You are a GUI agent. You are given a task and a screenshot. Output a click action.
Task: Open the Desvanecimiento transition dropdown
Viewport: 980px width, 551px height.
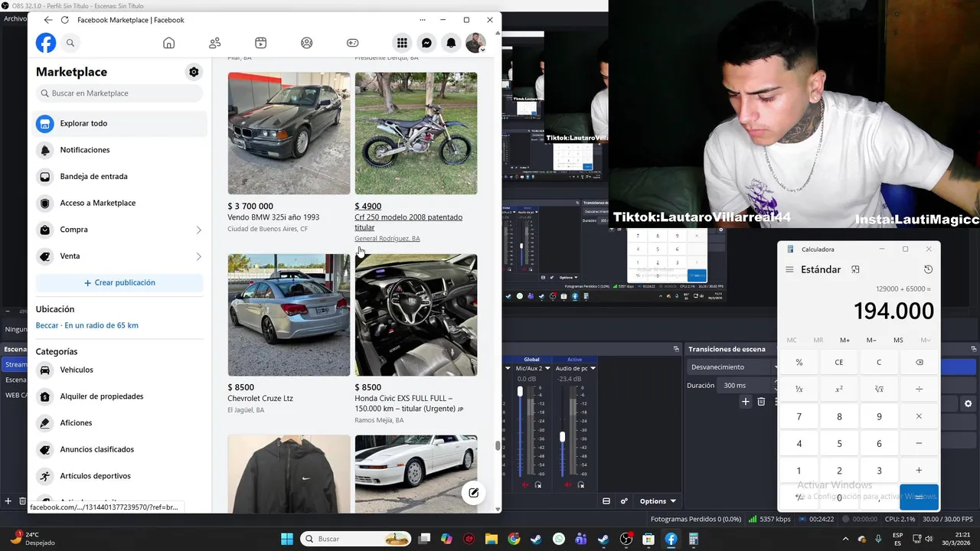pos(733,367)
